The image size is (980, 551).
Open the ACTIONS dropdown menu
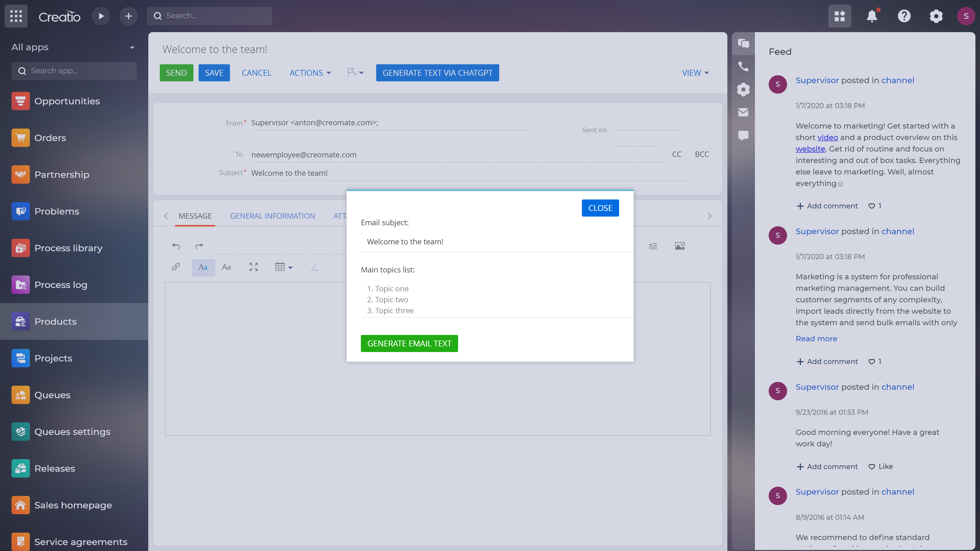click(x=310, y=73)
